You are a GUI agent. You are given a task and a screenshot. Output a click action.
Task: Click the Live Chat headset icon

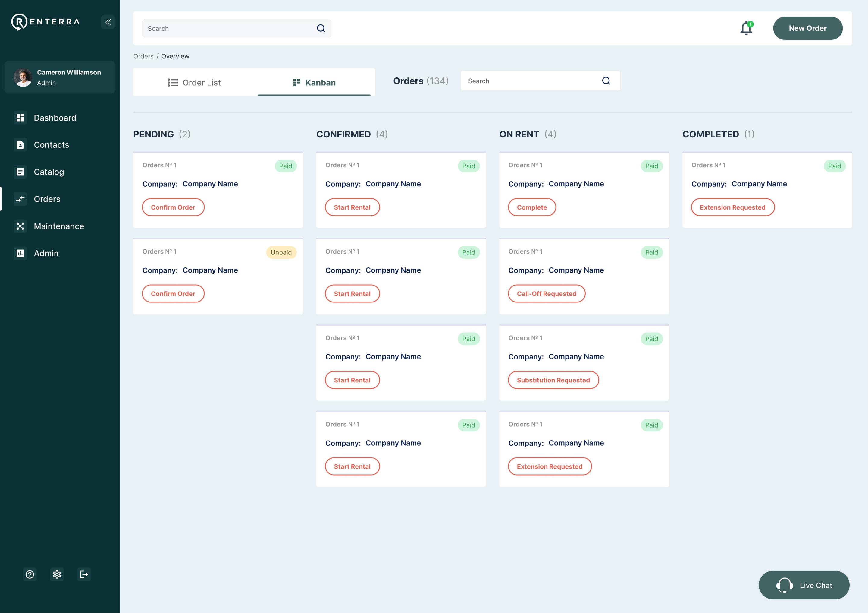785,585
